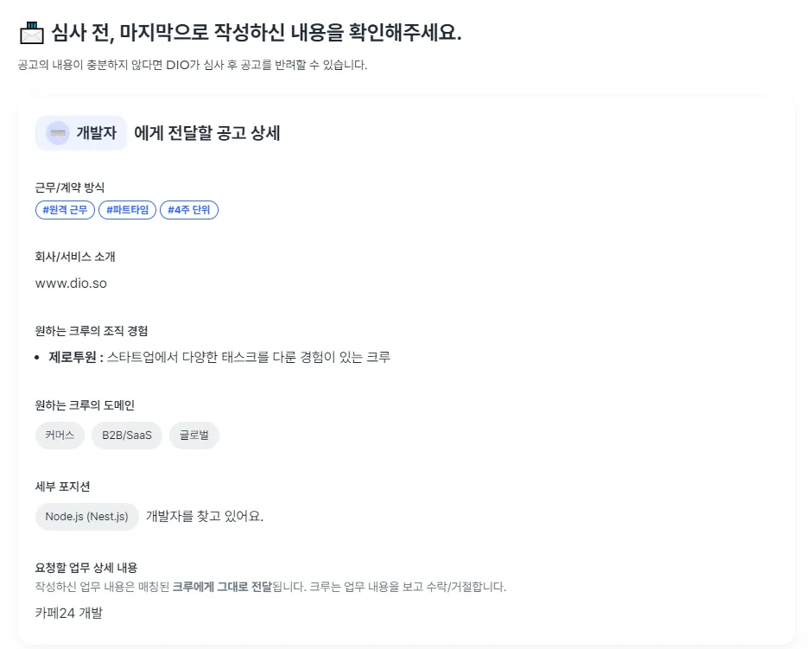
Task: Click the 카페24 개발 task description text
Action: tap(69, 613)
